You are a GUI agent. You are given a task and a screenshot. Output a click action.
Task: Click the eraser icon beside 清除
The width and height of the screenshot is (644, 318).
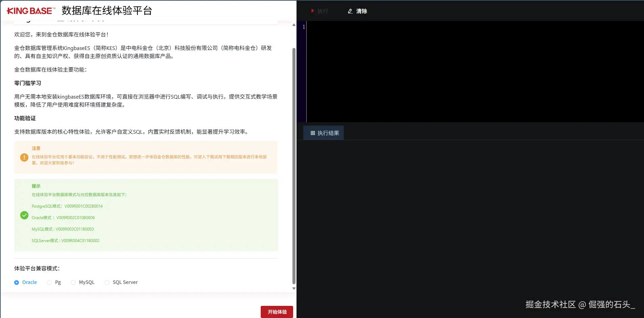[350, 11]
